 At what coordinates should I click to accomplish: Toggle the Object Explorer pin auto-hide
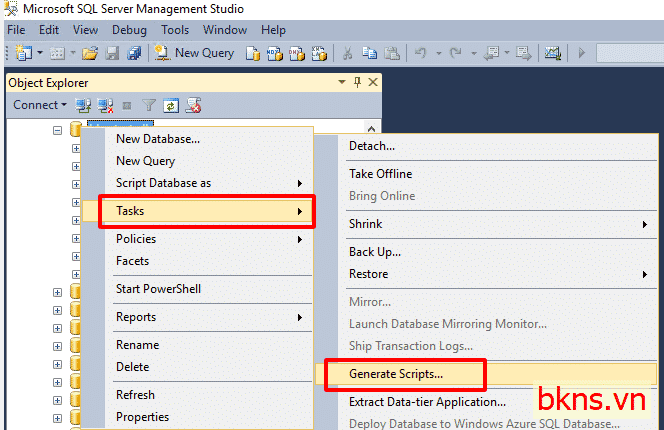pyautogui.click(x=357, y=82)
